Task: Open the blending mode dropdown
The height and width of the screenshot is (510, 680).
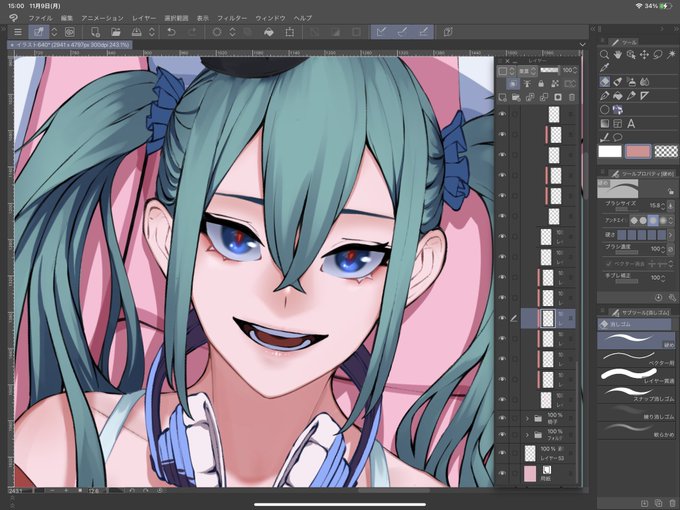Action: 528,71
